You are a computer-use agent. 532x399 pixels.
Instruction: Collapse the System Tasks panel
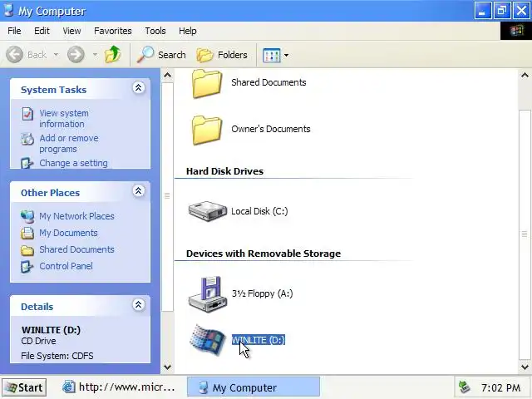click(139, 88)
